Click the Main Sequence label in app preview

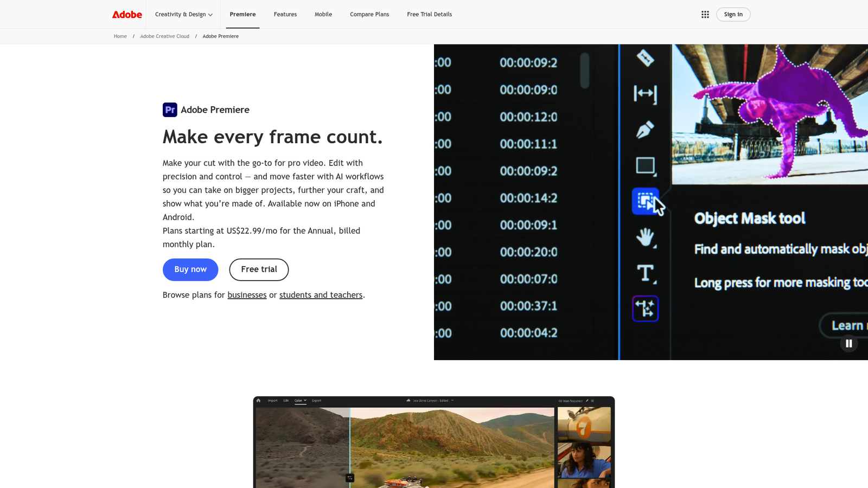572,401
